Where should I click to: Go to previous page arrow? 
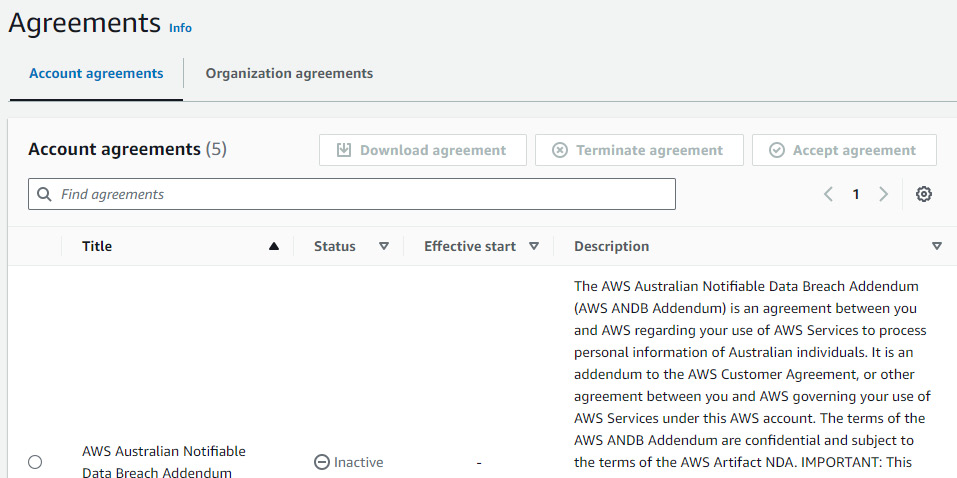(x=828, y=194)
